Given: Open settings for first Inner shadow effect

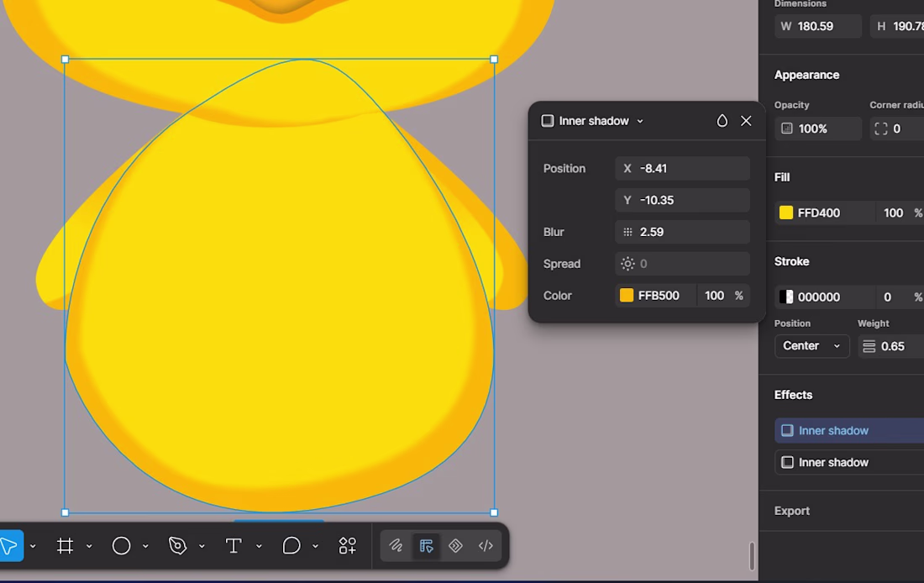Looking at the screenshot, I should [787, 430].
